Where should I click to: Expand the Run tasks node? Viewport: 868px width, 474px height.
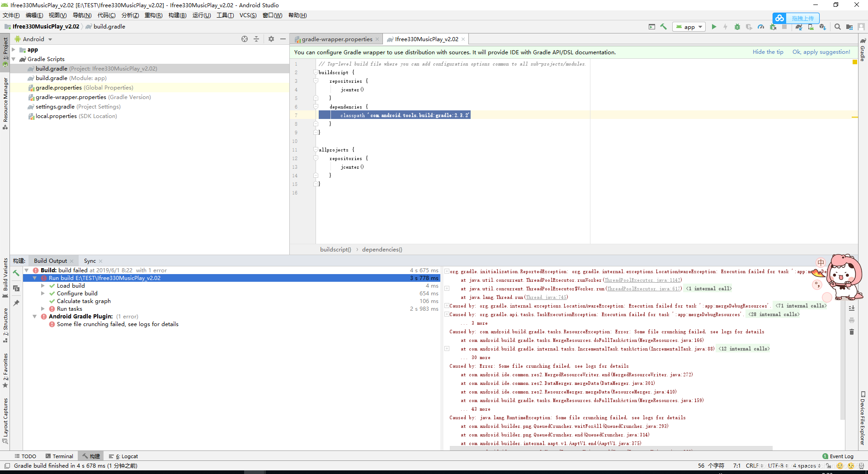[x=43, y=309]
